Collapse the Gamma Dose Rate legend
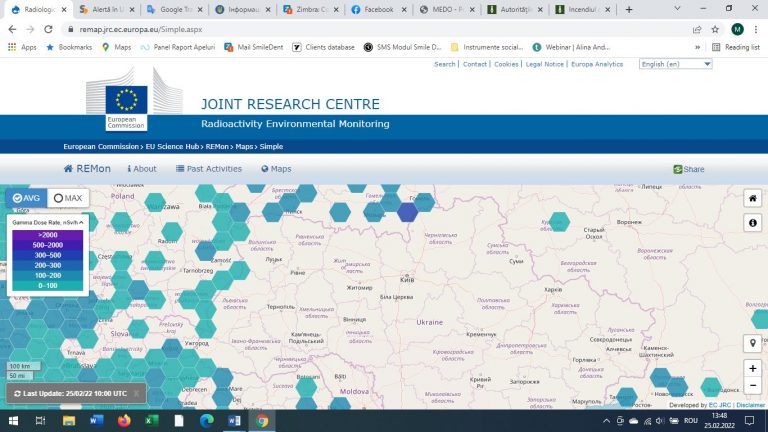 coord(81,222)
